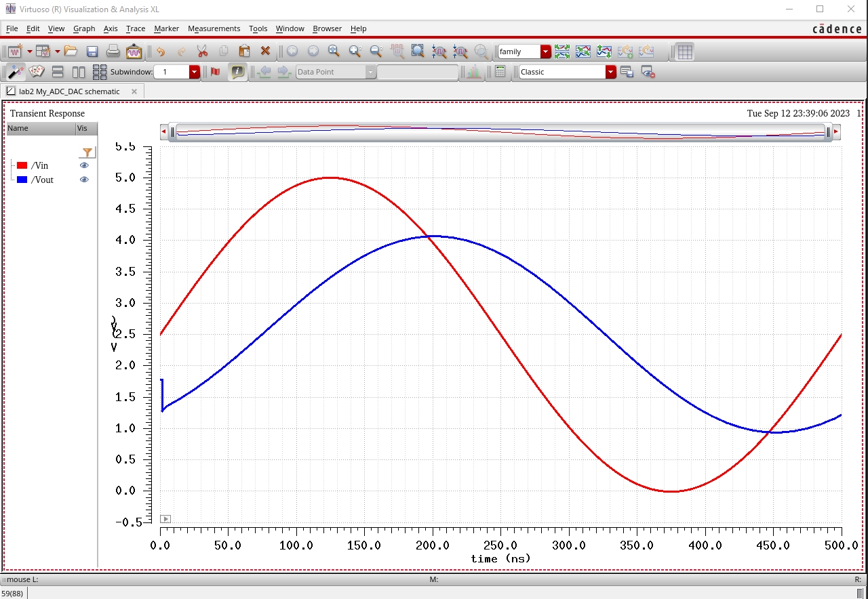Viewport: 868px width, 599px height.
Task: Click the open folder icon
Action: (x=71, y=51)
